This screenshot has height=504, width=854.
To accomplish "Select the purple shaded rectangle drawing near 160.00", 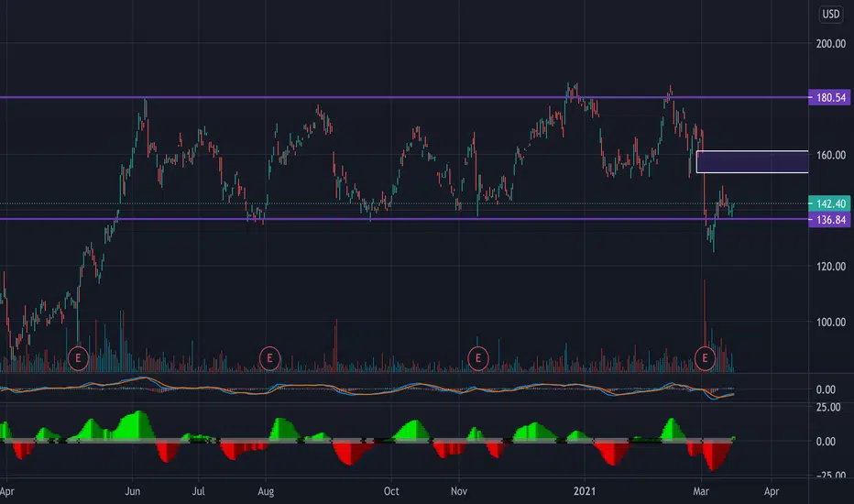I will [752, 162].
